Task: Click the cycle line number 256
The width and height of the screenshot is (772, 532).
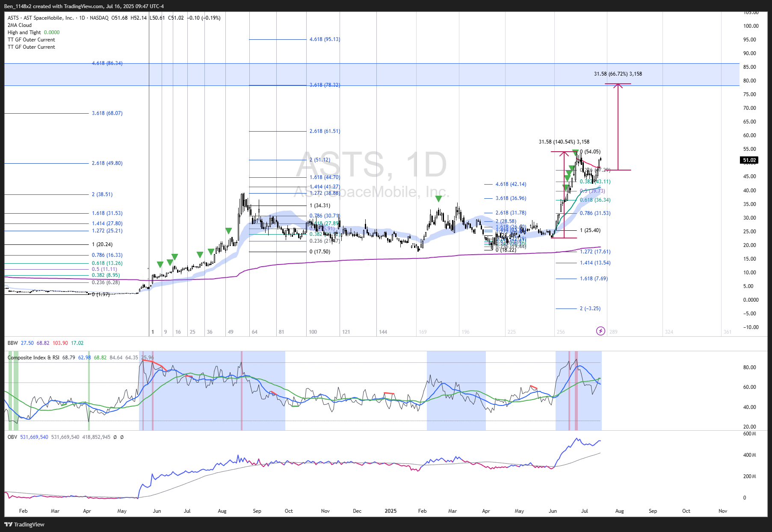Action: click(561, 332)
